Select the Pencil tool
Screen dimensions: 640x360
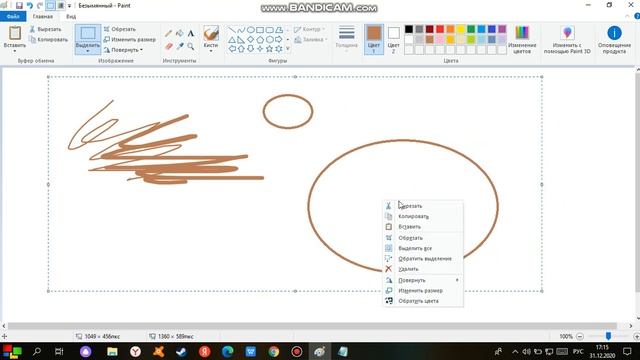pyautogui.click(x=169, y=33)
